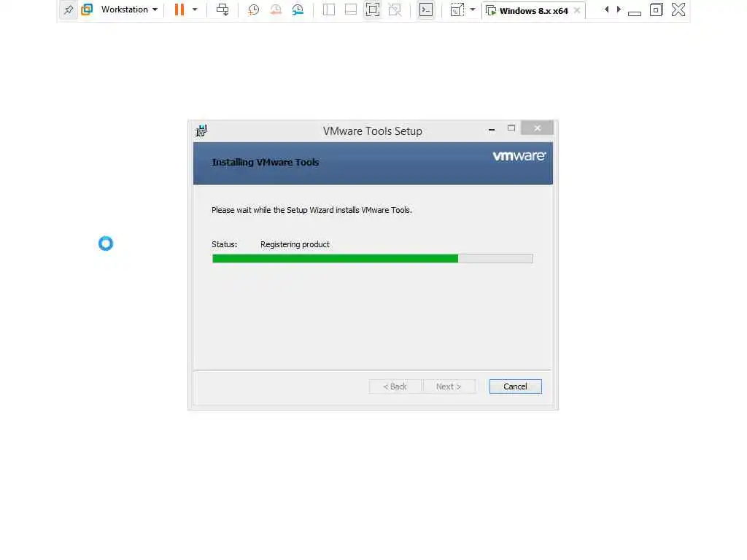The height and width of the screenshot is (560, 747).
Task: Show or hide the library sidebar
Action: [x=329, y=9]
